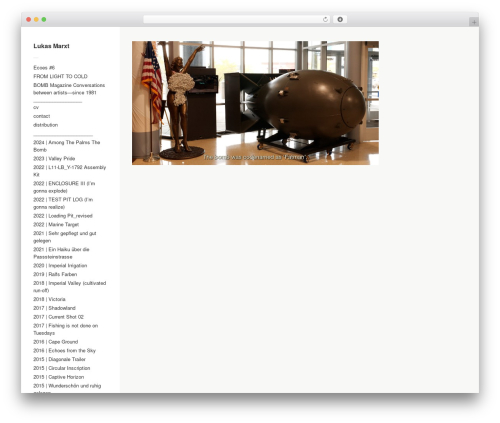Click the red close window button

(29, 19)
